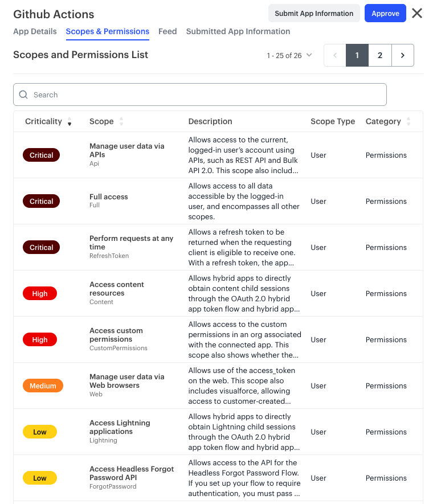
Task: Open the App Details tab
Action: tap(35, 31)
